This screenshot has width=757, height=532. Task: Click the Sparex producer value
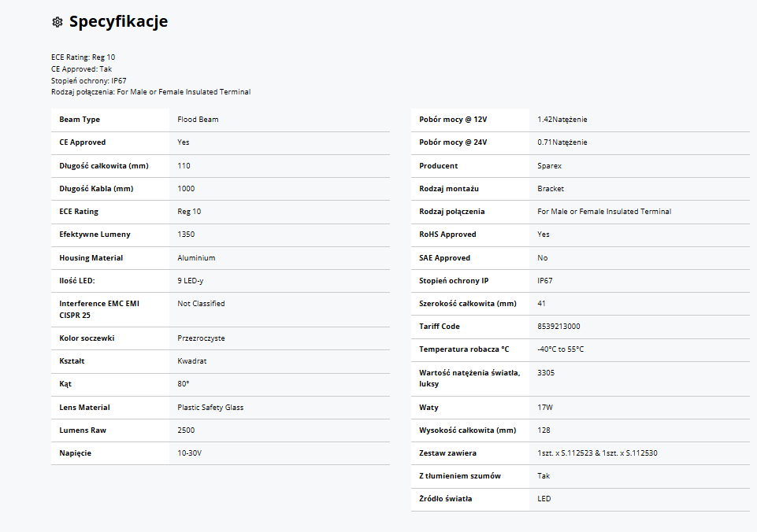point(550,166)
